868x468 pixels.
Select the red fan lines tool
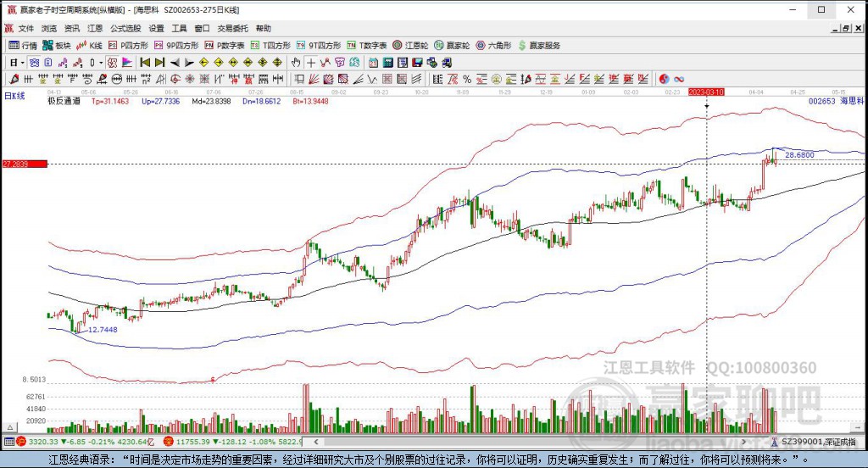click(314, 79)
